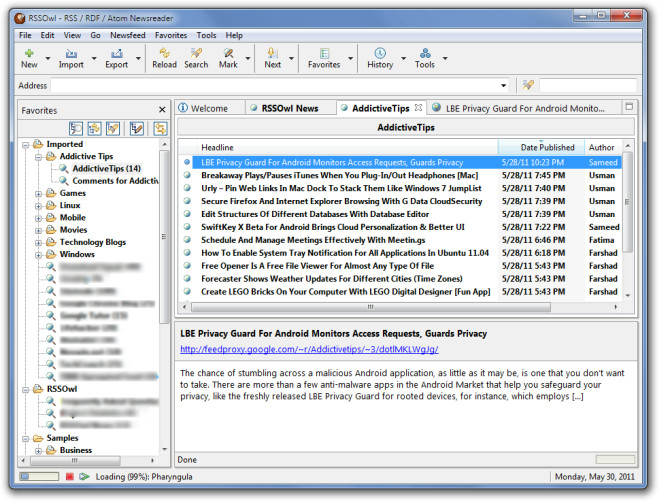The width and height of the screenshot is (660, 502).
Task: Click second icon in Favorites panel toolbar
Action: [94, 128]
